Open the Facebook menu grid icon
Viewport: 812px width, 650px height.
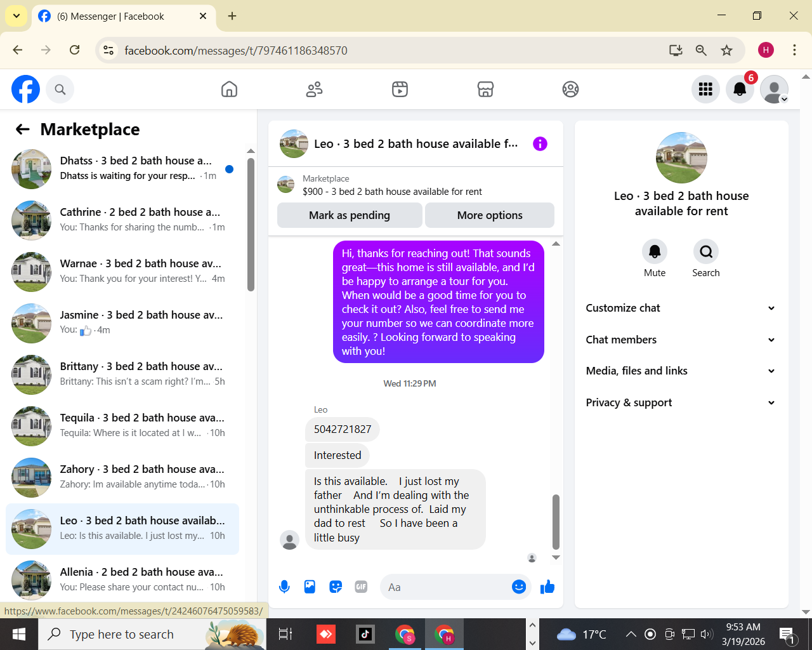[x=705, y=89]
